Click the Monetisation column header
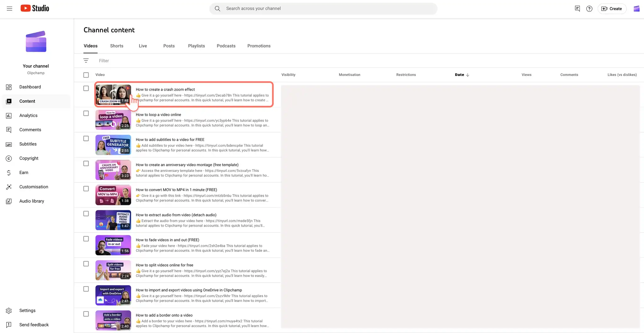 point(349,75)
